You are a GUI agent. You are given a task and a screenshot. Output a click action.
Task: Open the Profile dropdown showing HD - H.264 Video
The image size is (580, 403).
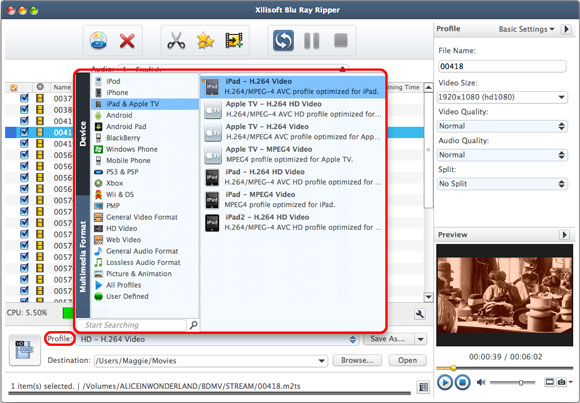click(218, 339)
